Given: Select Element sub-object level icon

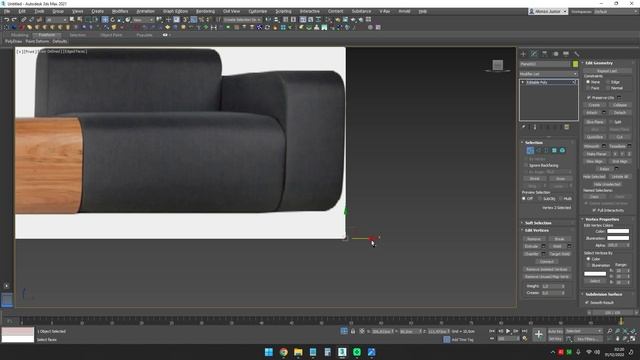Looking at the screenshot, I should coord(562,151).
